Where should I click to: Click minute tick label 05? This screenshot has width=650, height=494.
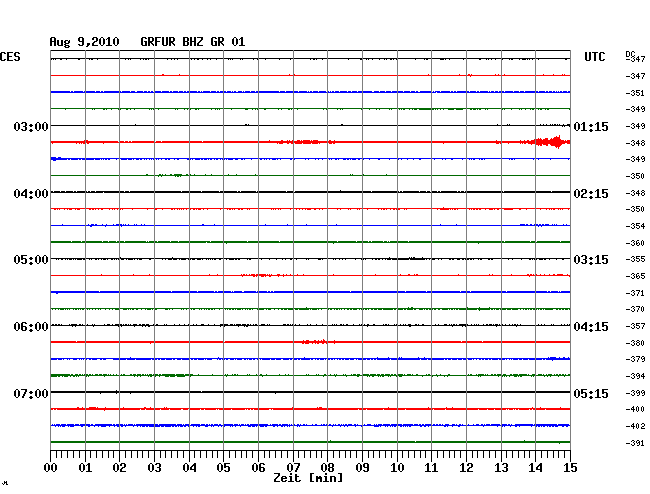[223, 468]
